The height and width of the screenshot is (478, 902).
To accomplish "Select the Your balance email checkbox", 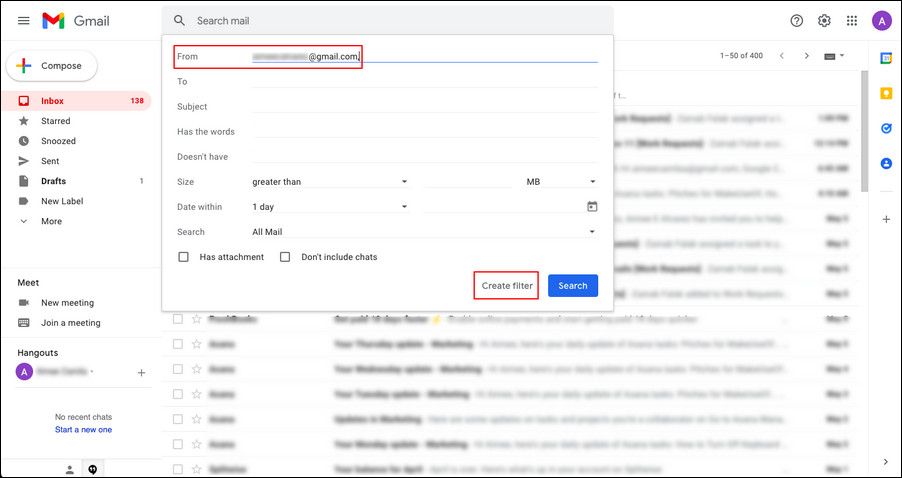I will point(178,469).
